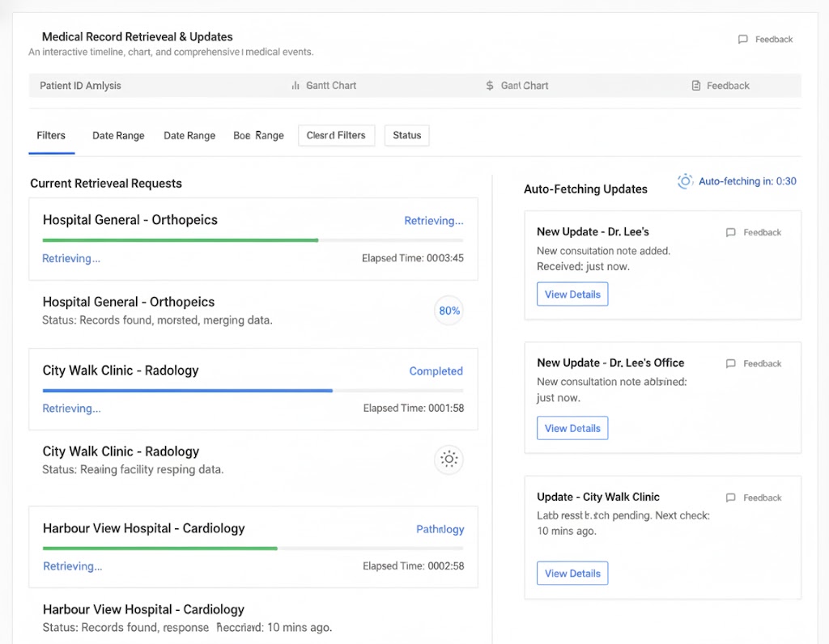Open the Status filter button
The image size is (829, 644).
(406, 136)
